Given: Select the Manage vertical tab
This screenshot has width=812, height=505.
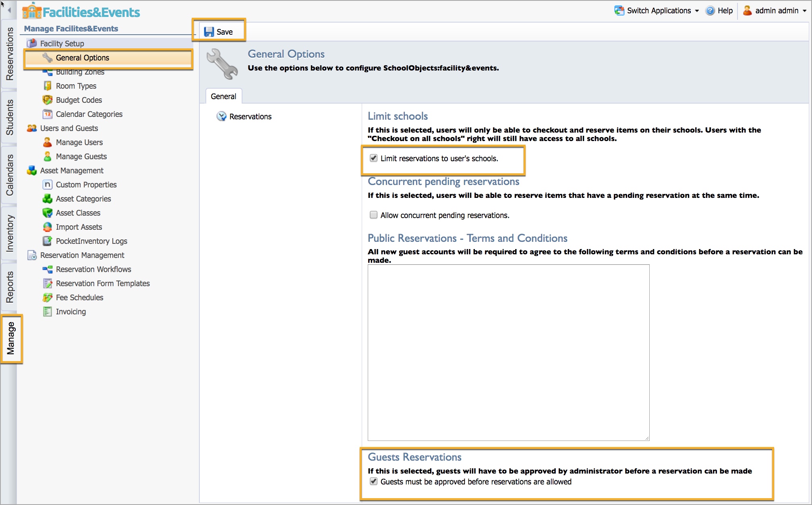Looking at the screenshot, I should tap(11, 338).
